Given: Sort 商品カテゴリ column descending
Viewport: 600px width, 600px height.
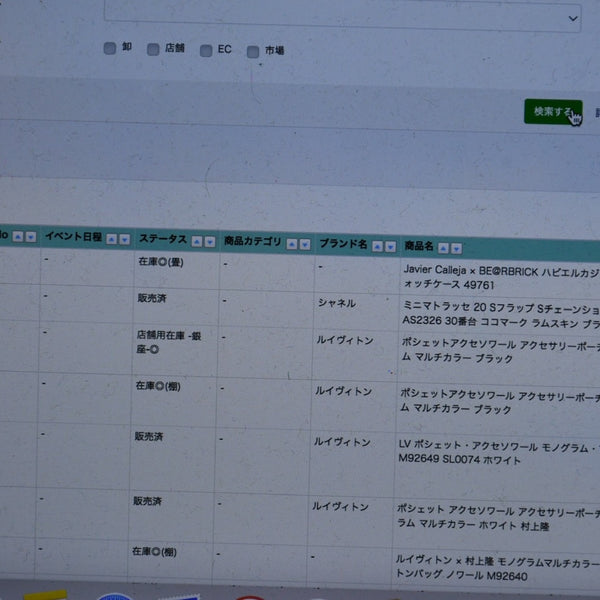Looking at the screenshot, I should coord(305,245).
